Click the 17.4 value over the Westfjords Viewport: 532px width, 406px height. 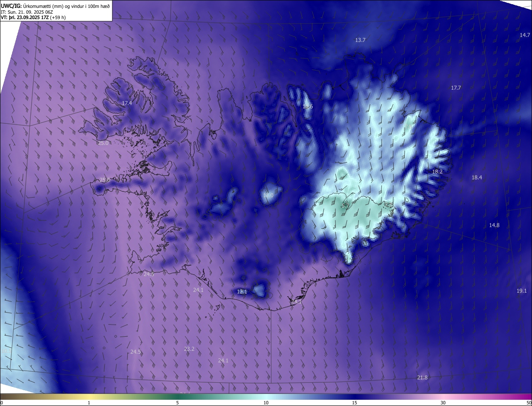(x=127, y=103)
